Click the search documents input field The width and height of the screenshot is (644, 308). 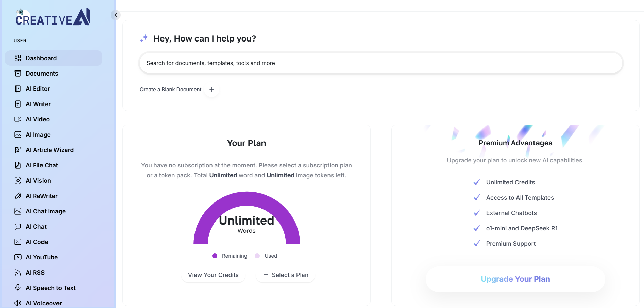(381, 63)
